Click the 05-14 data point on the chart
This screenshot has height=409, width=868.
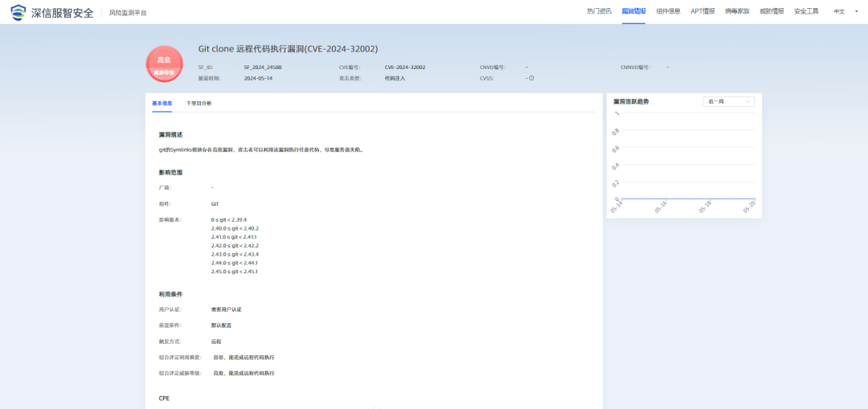pos(621,198)
